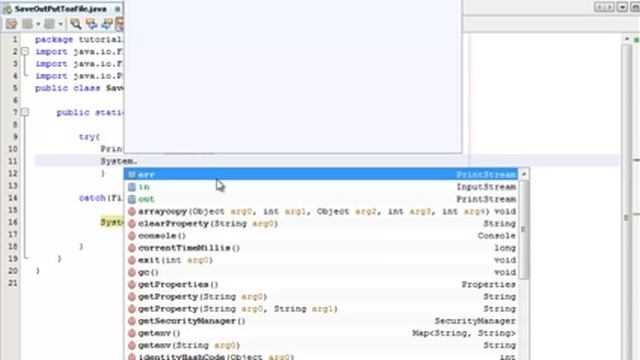The height and width of the screenshot is (360, 640).
Task: Click the scroll documents left/right button
Action: 604,7
